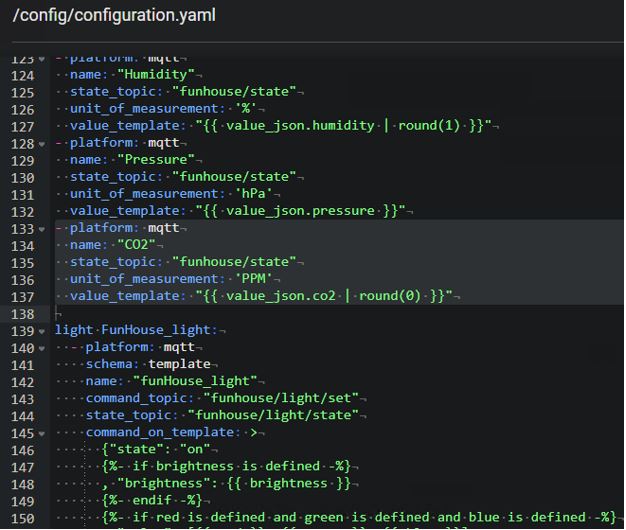Click the 'hPa' unit value on line 131

(255, 194)
